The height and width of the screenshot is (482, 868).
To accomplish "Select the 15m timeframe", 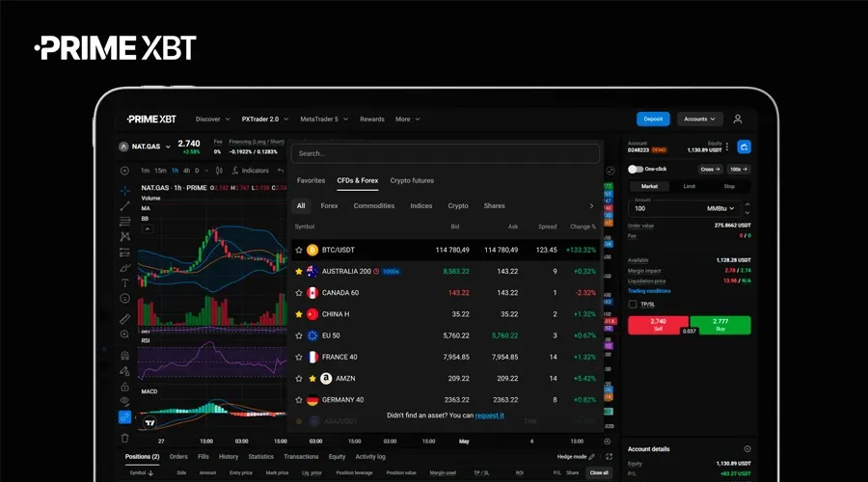I will click(x=160, y=171).
